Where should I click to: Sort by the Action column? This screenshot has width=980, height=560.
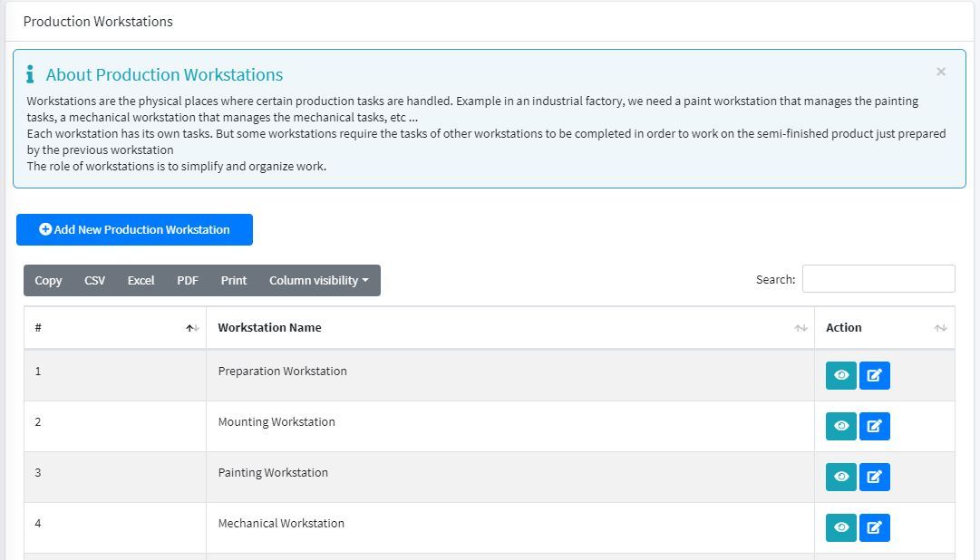click(884, 328)
